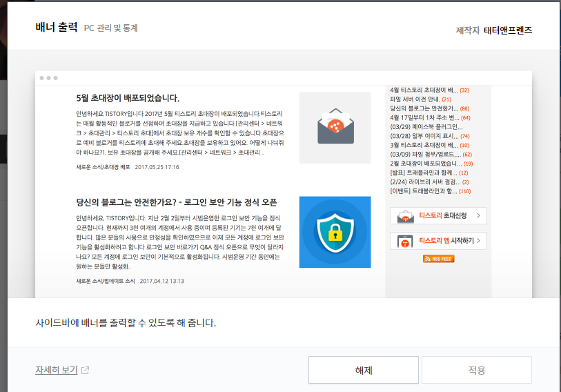Click the creator name 태터앤프렌즈
This screenshot has width=561, height=392.
coord(508,30)
